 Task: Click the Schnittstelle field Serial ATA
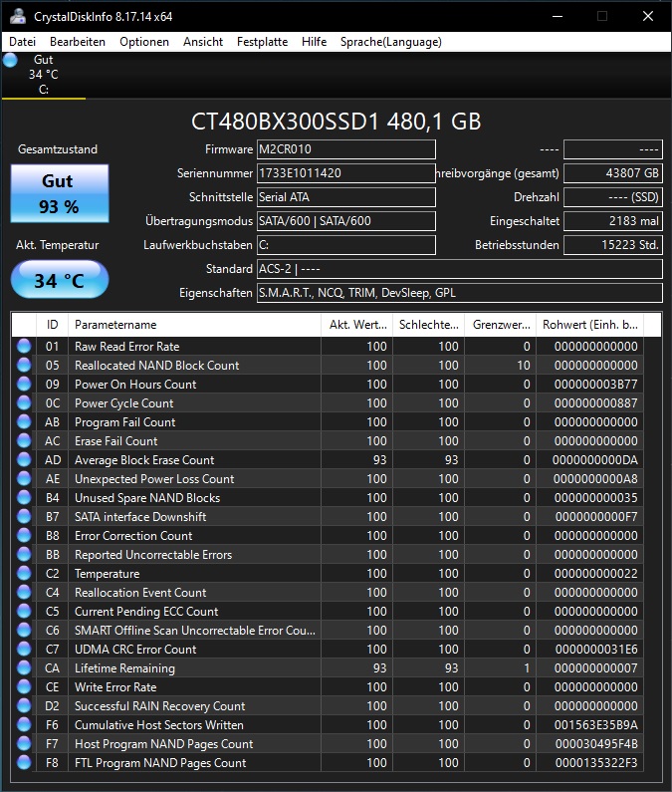[345, 197]
